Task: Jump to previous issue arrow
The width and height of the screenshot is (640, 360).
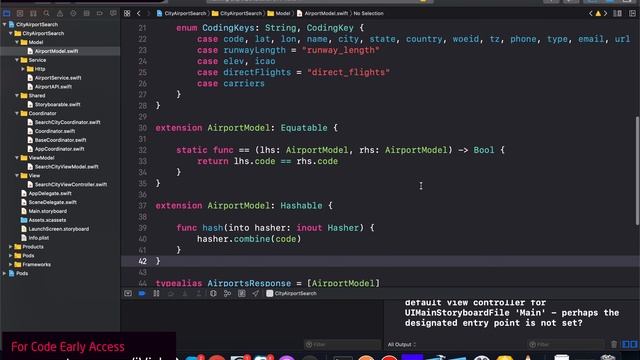Action: tap(590, 13)
